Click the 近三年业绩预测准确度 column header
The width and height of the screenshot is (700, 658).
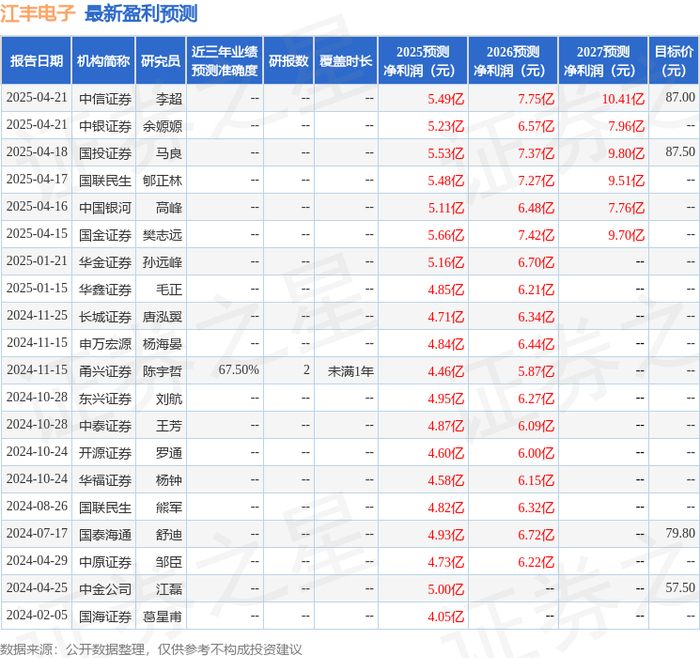click(225, 61)
